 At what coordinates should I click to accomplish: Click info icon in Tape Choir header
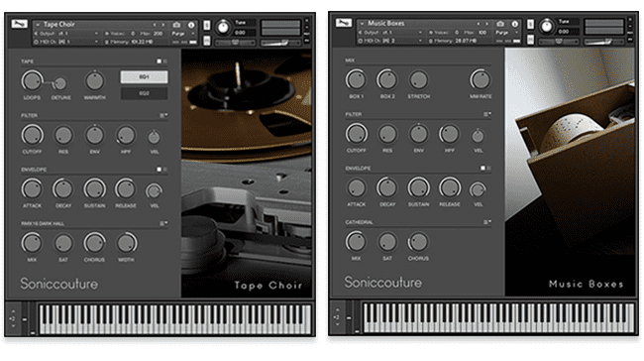191,25
